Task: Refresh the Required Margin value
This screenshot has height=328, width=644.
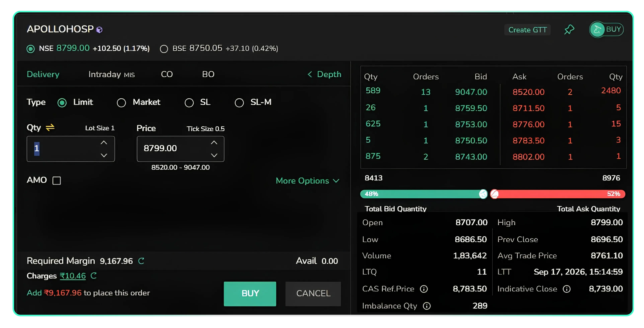Action: coord(141,261)
